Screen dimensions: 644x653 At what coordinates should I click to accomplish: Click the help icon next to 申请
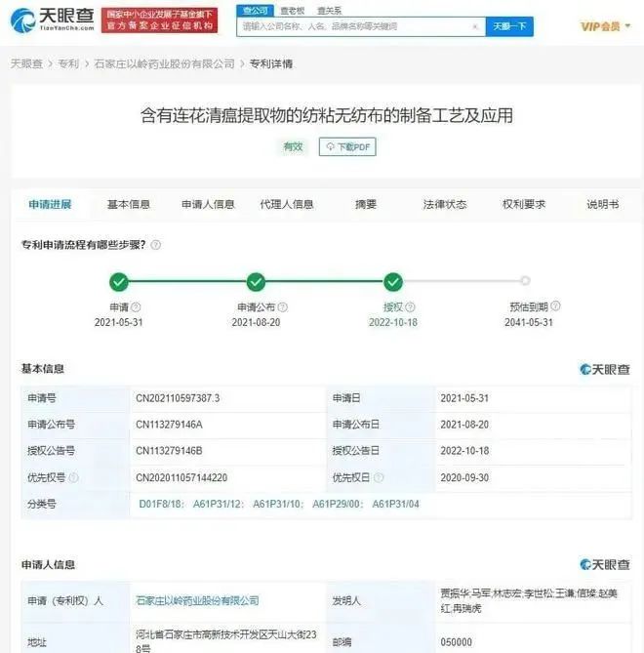(x=136, y=307)
